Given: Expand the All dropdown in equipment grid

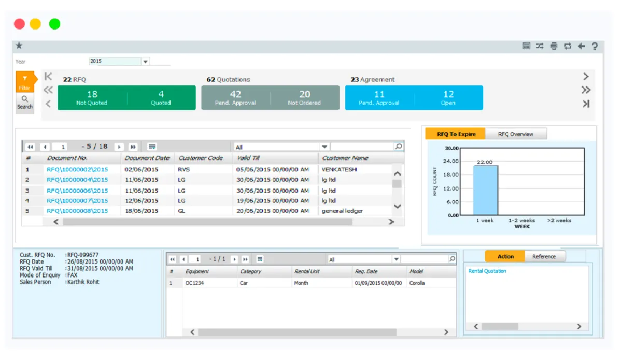Looking at the screenshot, I should coord(396,259).
